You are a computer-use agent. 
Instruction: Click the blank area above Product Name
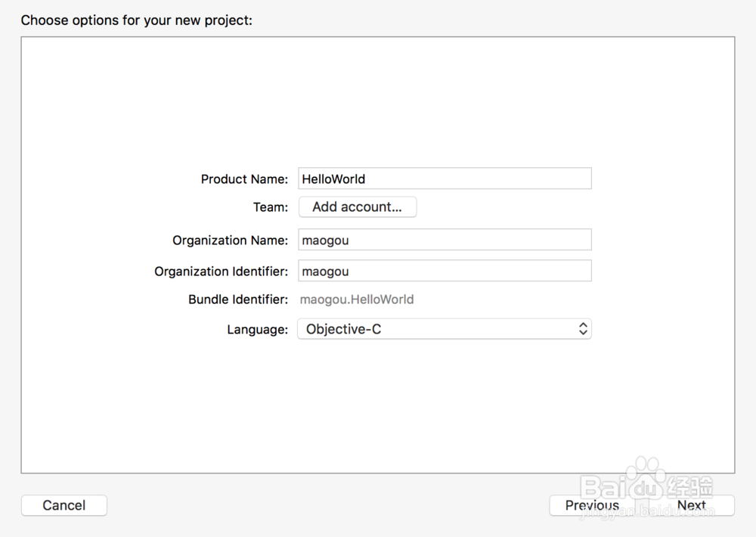[378, 106]
